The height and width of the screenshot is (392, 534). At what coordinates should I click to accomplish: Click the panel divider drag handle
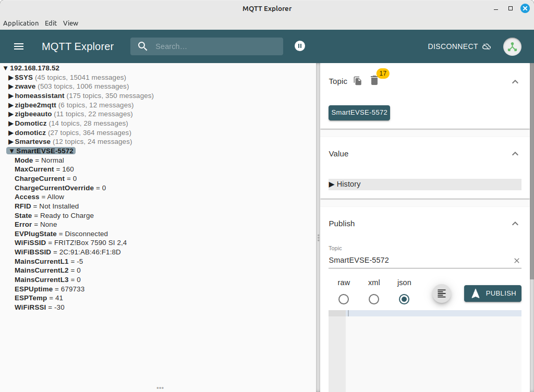pos(318,238)
